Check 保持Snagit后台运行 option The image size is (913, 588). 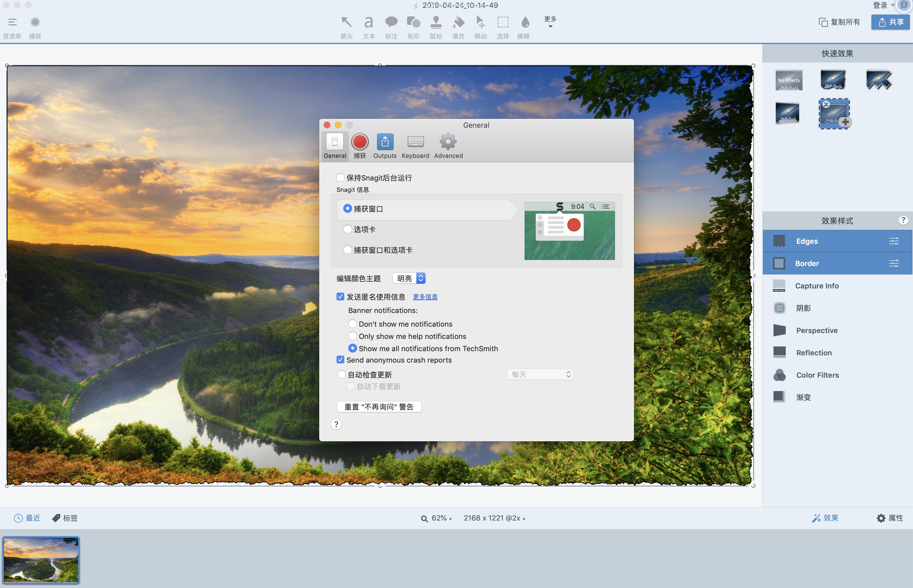(340, 177)
